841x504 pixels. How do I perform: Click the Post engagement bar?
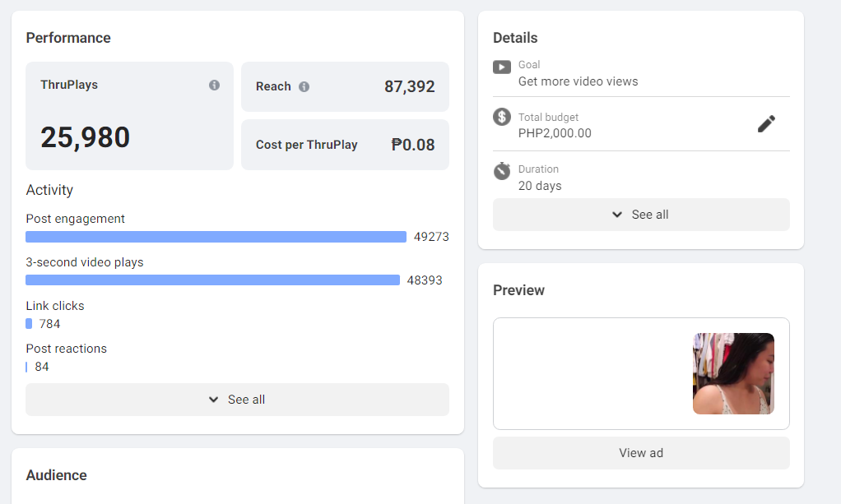(216, 237)
